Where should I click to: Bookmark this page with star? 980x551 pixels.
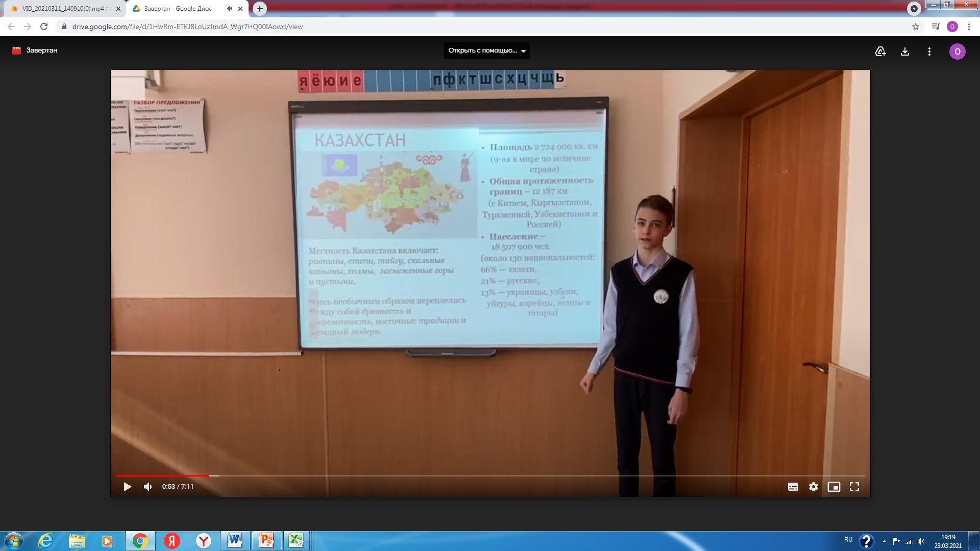(915, 27)
